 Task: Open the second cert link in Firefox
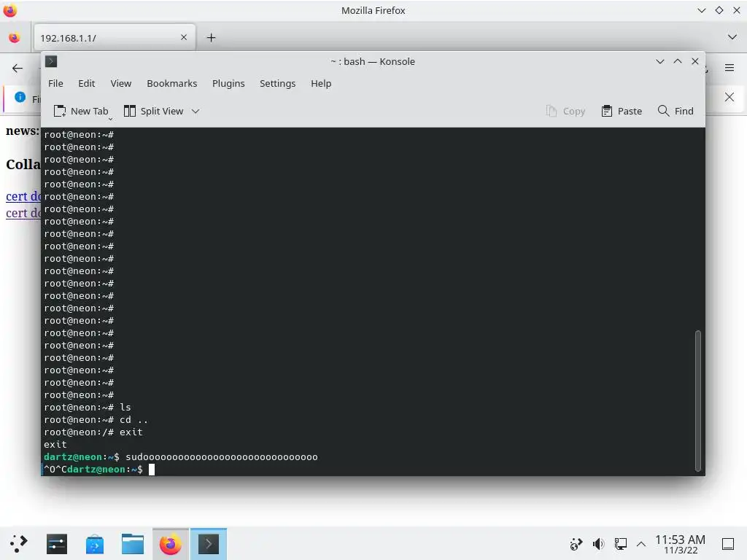click(x=23, y=213)
